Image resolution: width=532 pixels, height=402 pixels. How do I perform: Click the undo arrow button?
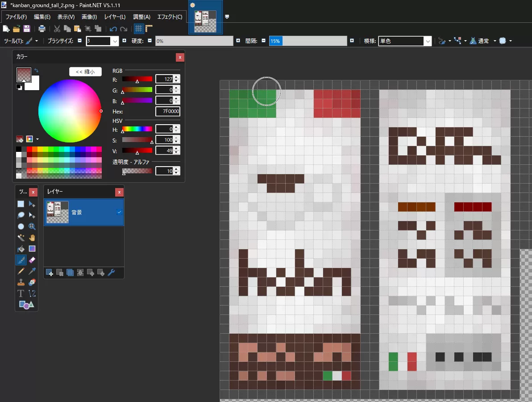tap(113, 29)
